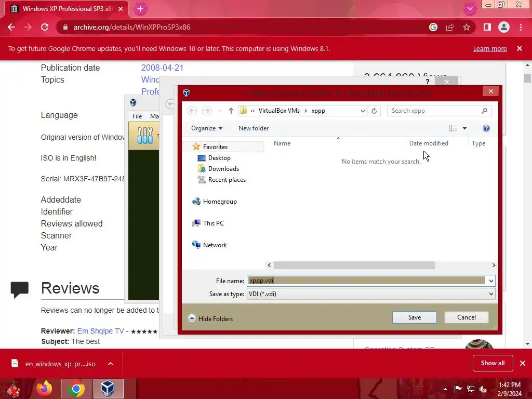Dismiss the Chrome update warning bar
532x399 pixels.
tap(519, 48)
